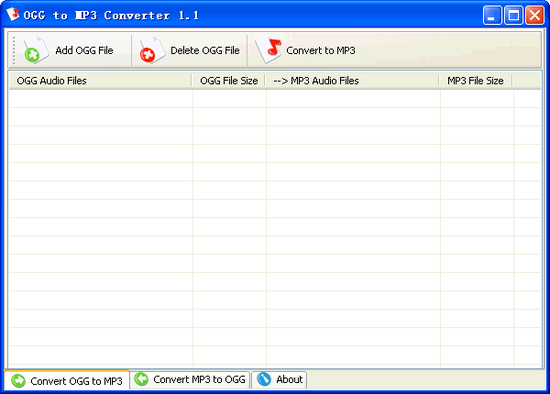
Task: Click the app icon in the title bar
Action: click(13, 14)
